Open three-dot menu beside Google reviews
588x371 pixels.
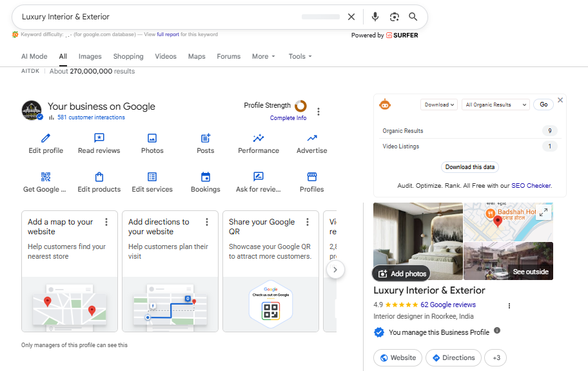[509, 306]
